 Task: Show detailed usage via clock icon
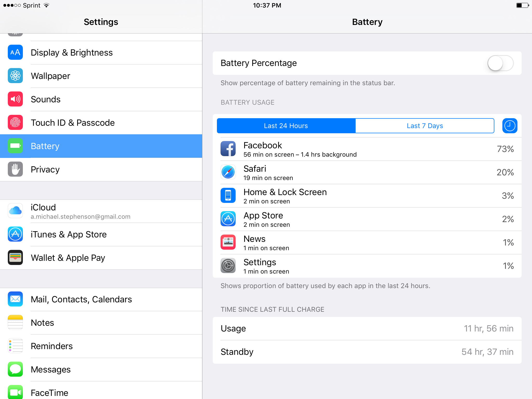[x=510, y=126]
